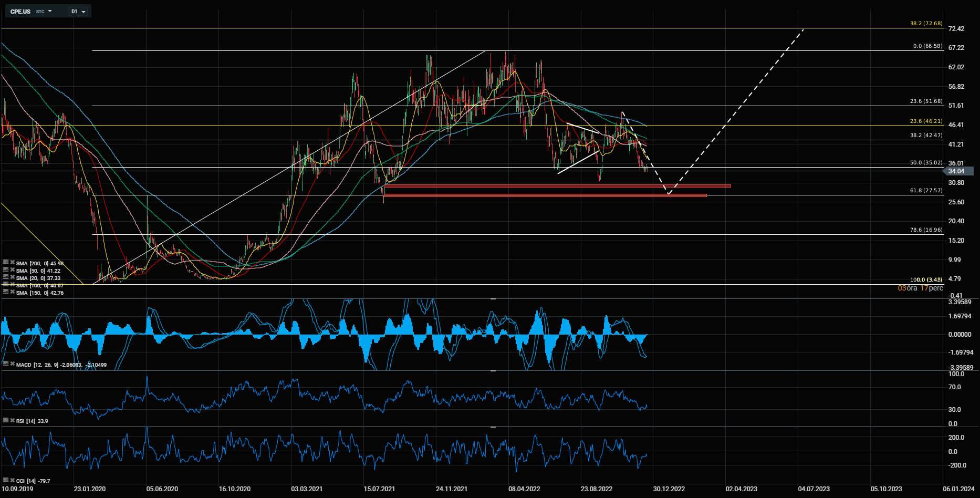Viewport: 980px width, 498px height.
Task: Click the 08.04.2022 date on time axis
Action: pyautogui.click(x=524, y=489)
